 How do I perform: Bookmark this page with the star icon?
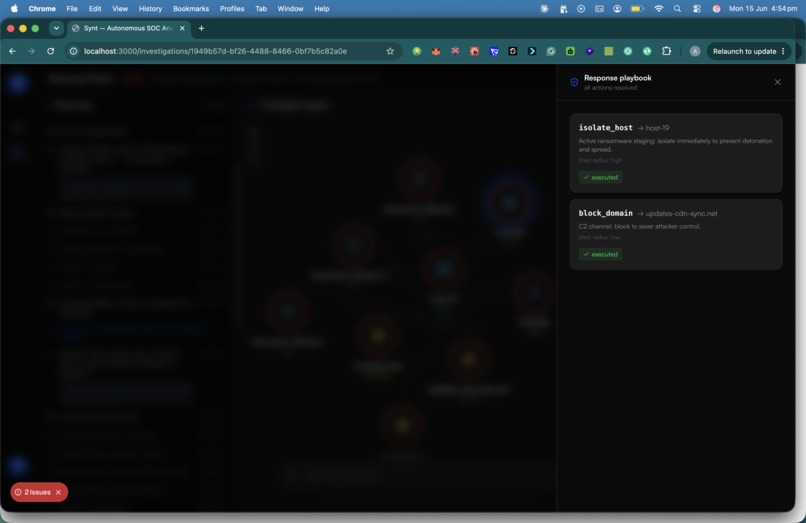[x=390, y=51]
